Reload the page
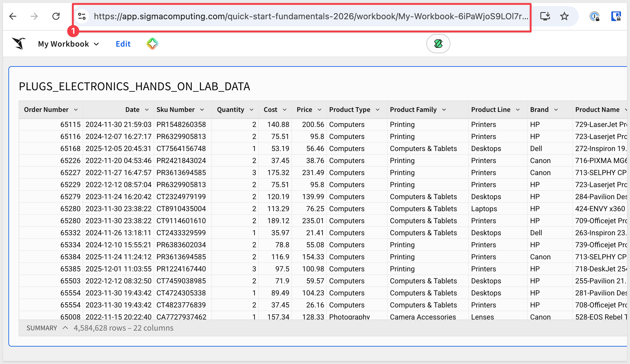The width and height of the screenshot is (630, 364). point(56,16)
